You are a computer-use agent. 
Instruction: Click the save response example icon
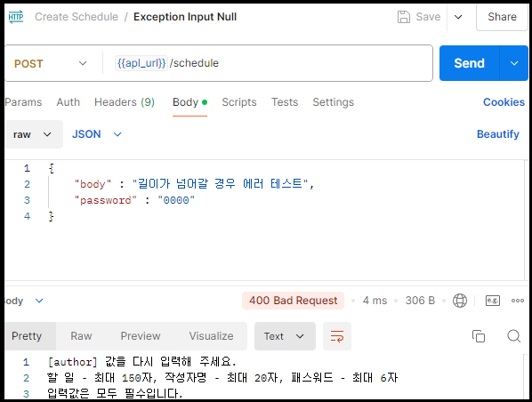(x=493, y=301)
